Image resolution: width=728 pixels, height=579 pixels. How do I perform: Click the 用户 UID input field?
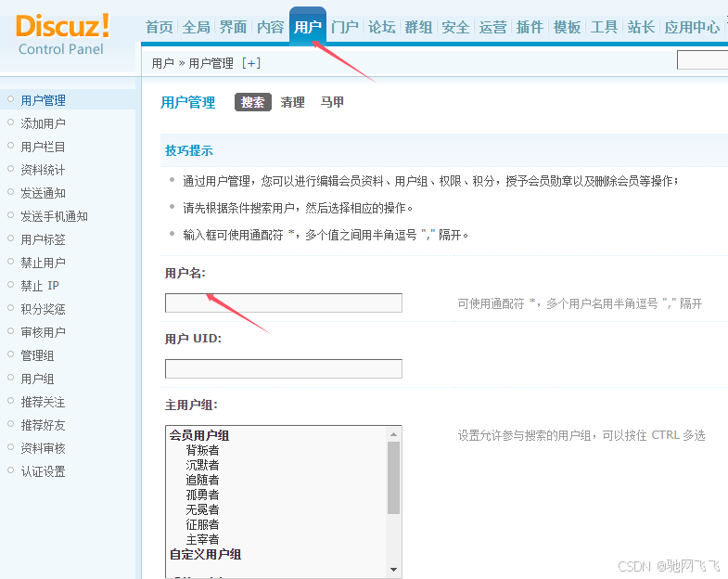(x=284, y=368)
